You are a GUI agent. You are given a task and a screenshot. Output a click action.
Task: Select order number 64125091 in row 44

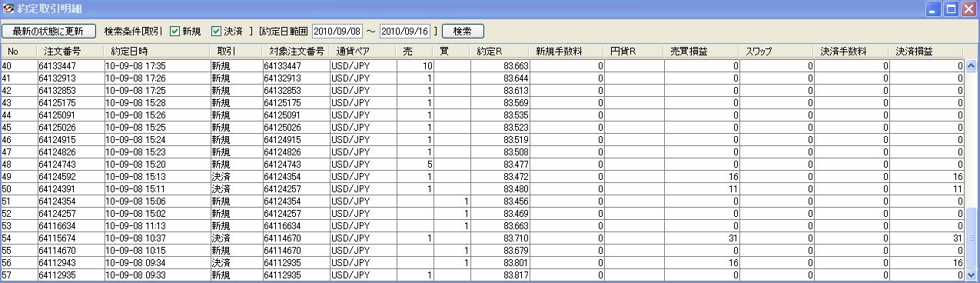pyautogui.click(x=57, y=115)
